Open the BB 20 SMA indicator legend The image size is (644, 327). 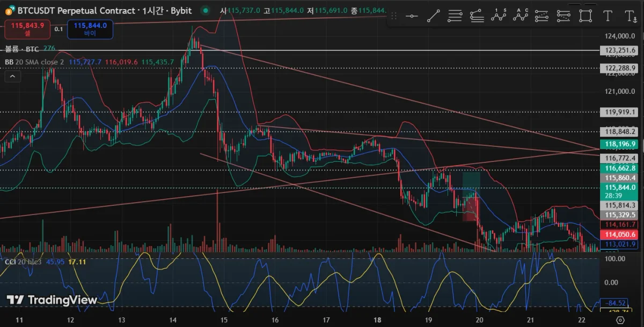coord(34,62)
